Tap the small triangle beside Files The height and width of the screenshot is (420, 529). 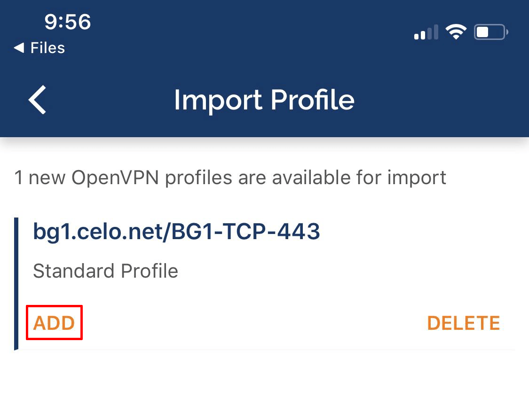tap(19, 48)
